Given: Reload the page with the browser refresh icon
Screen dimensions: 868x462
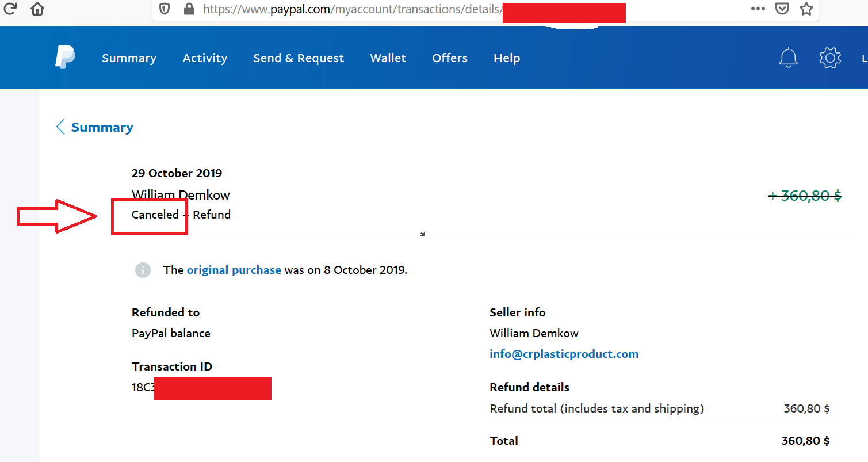Looking at the screenshot, I should click(10, 9).
